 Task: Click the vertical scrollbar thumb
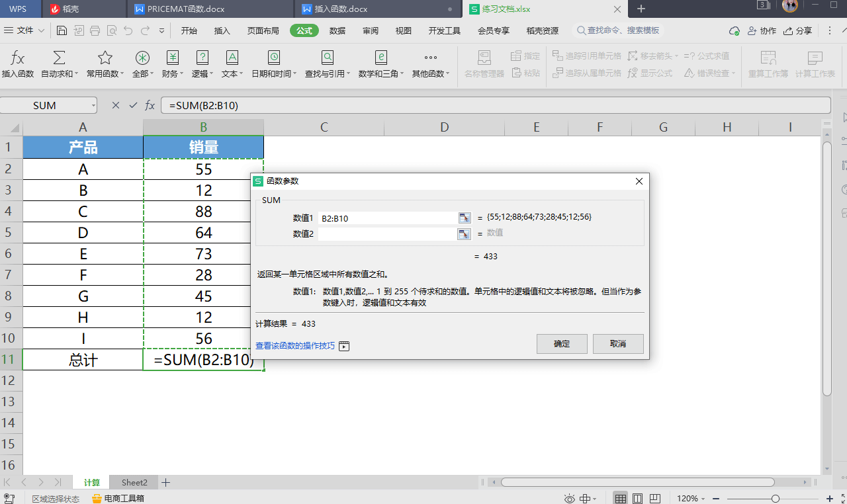click(x=827, y=268)
